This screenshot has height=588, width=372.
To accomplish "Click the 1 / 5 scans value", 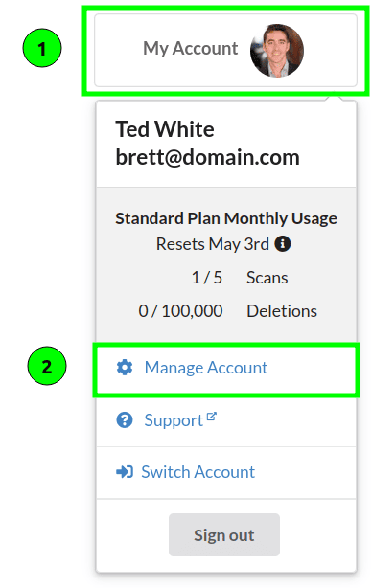I will click(207, 278).
